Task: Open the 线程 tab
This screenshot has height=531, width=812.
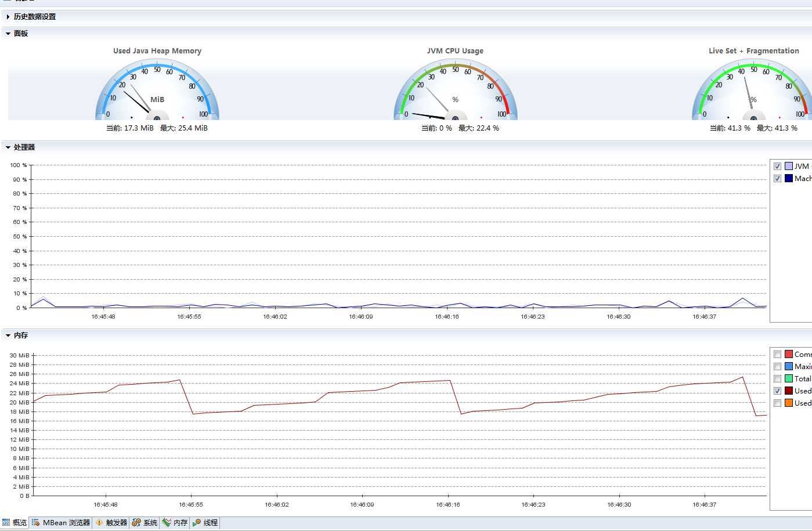Action: click(x=205, y=522)
